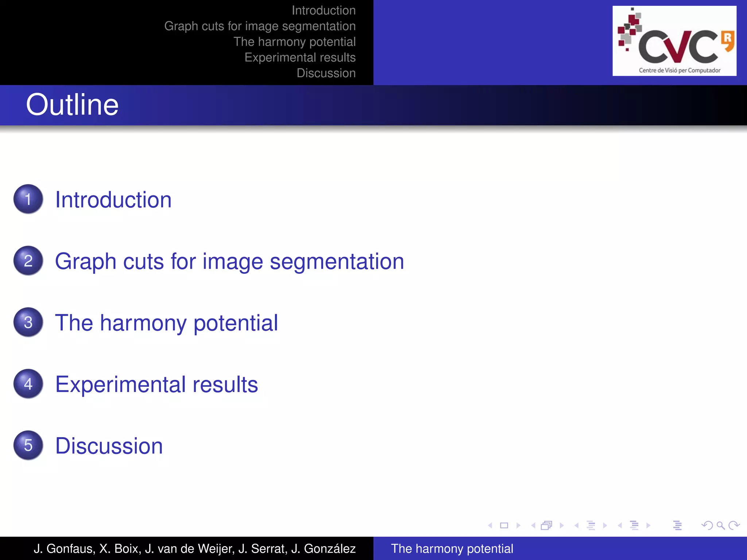Click the slide rectangle icon in navigation bar
The height and width of the screenshot is (560, 747).
point(504,525)
